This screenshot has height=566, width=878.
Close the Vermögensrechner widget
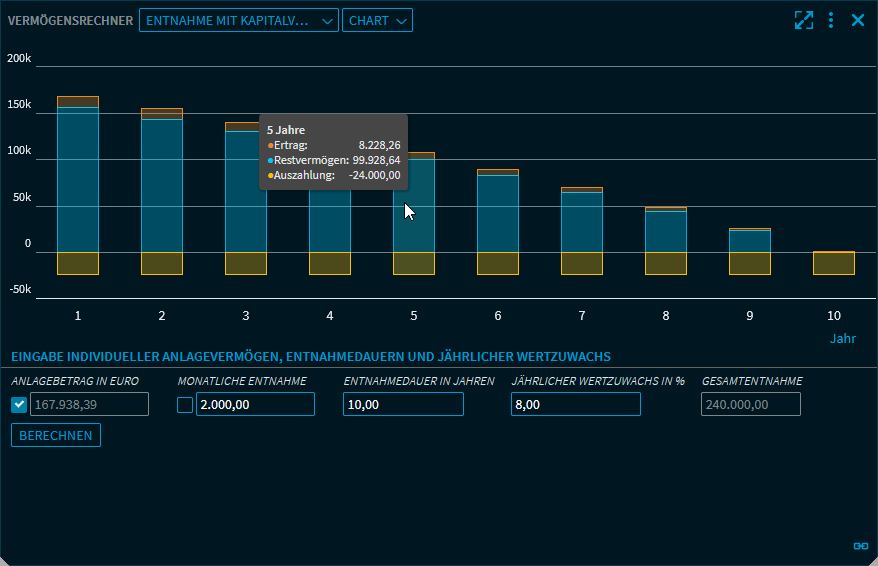point(857,20)
